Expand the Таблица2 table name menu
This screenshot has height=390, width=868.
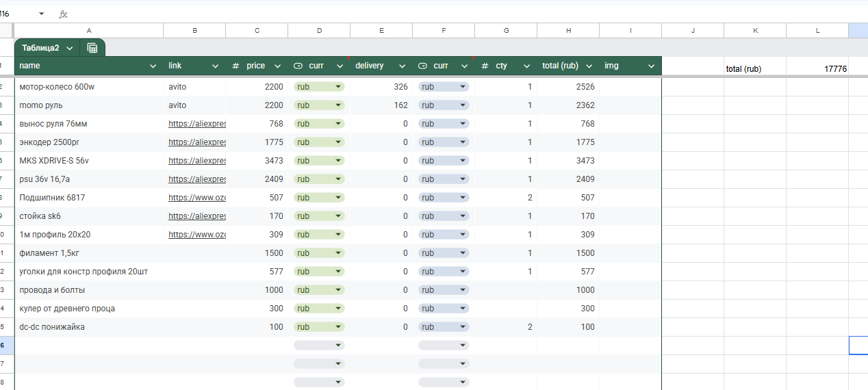(70, 48)
